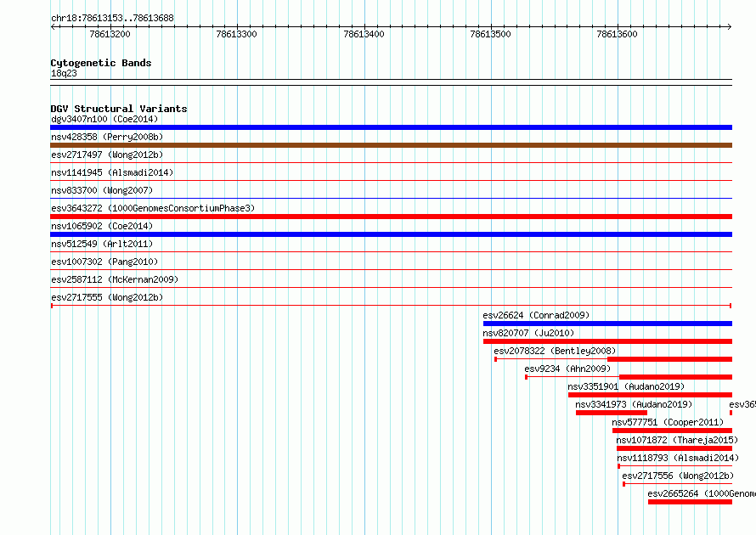Select the blue nsv1065902 variant bar
Viewport: 756px width, 535px height.
pos(391,234)
